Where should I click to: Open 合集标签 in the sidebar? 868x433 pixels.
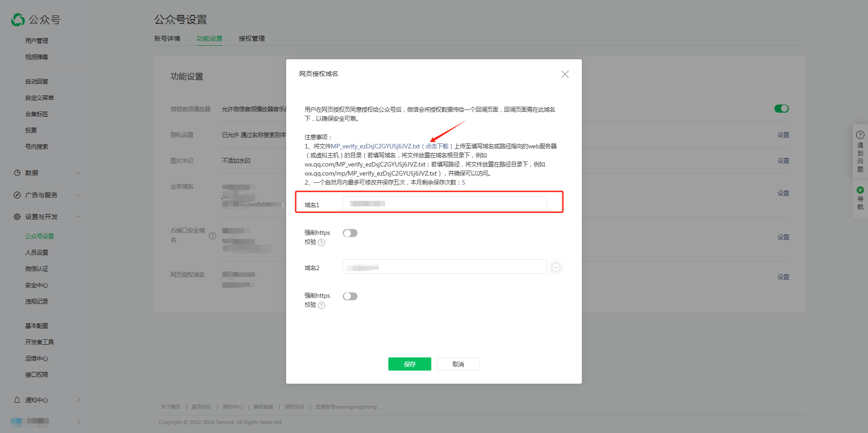(37, 114)
